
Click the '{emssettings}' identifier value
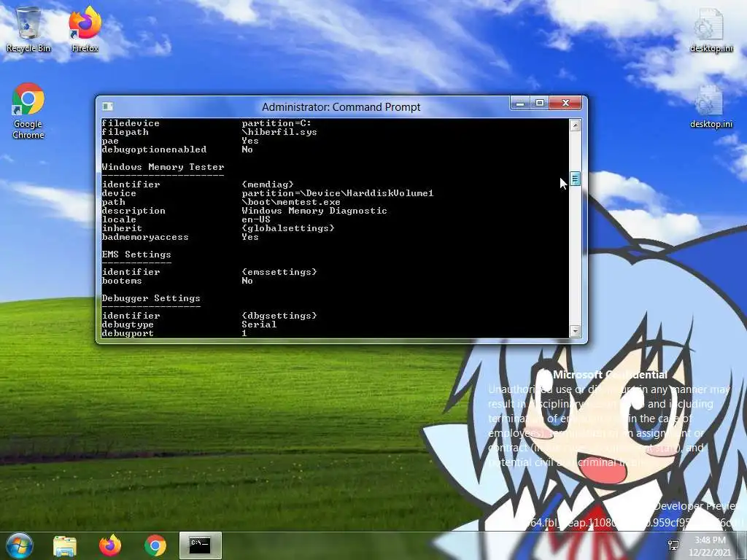tap(279, 272)
